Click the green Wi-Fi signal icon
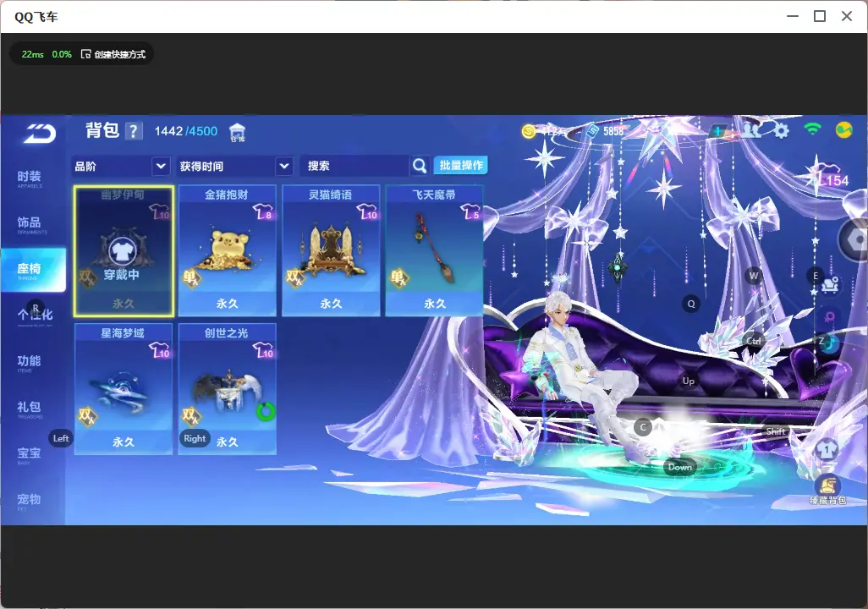 812,130
